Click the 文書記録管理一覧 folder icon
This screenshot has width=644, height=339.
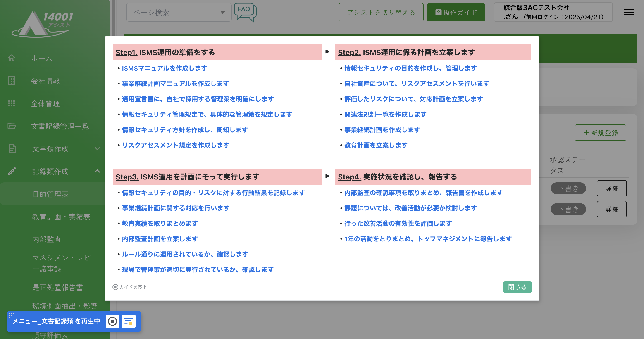point(12,126)
